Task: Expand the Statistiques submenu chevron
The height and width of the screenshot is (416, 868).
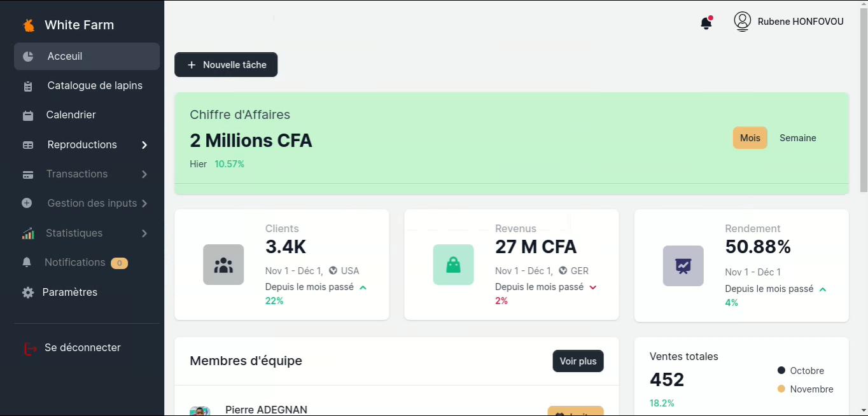Action: tap(144, 233)
